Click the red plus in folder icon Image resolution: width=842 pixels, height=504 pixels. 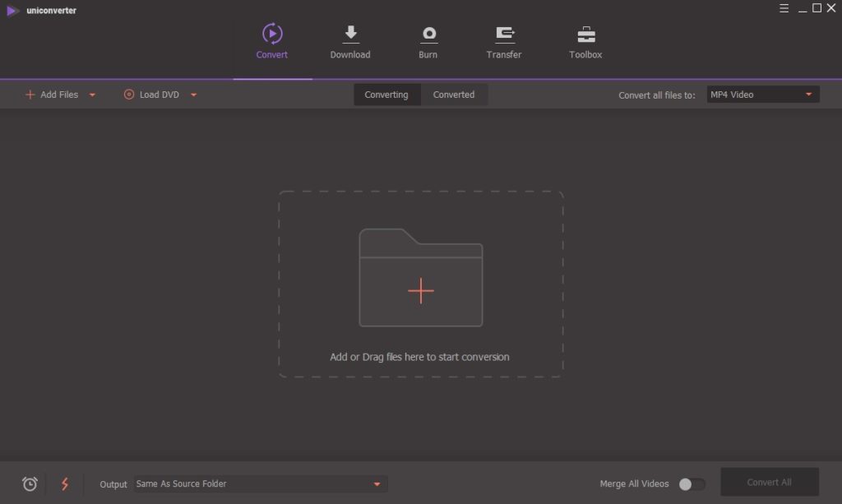[x=420, y=291]
